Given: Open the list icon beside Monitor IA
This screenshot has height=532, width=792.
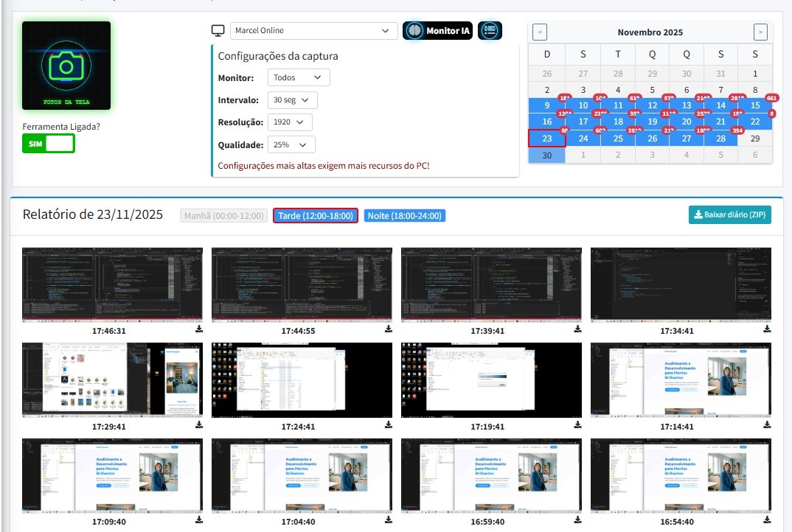Looking at the screenshot, I should [489, 32].
